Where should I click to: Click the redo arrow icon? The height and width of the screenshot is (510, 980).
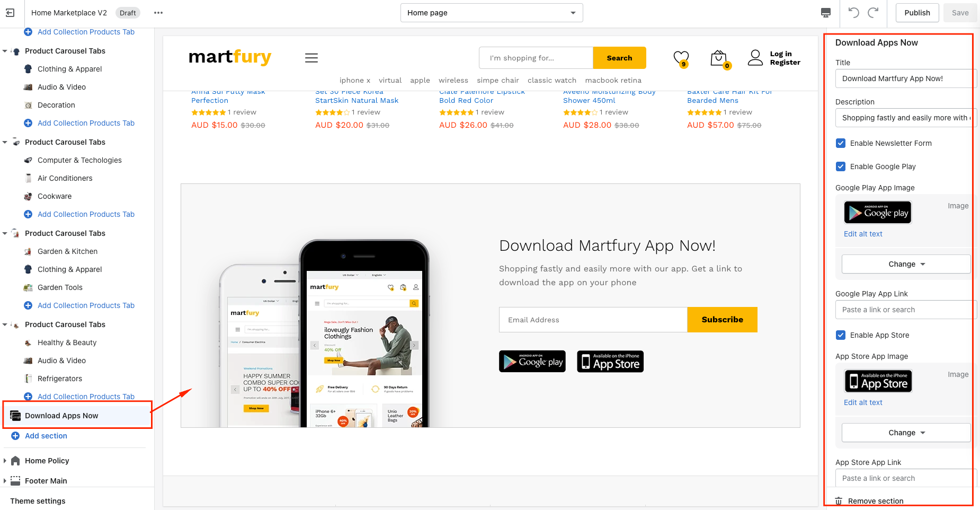pos(873,13)
